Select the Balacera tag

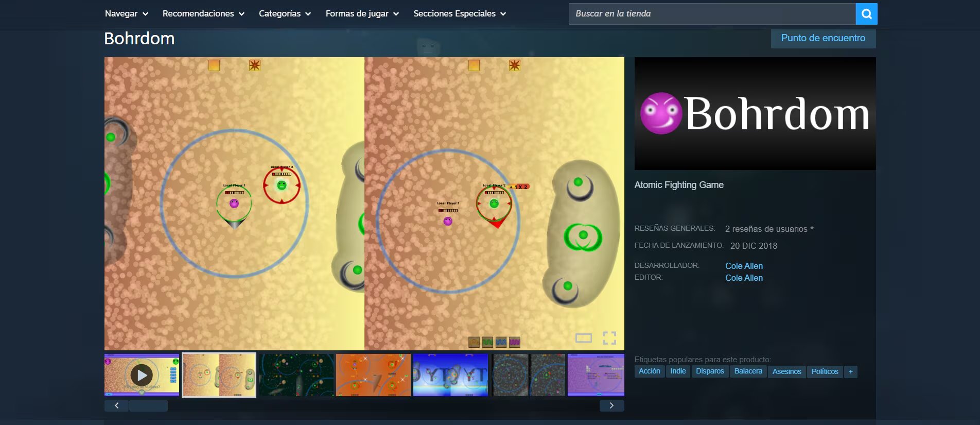click(748, 371)
